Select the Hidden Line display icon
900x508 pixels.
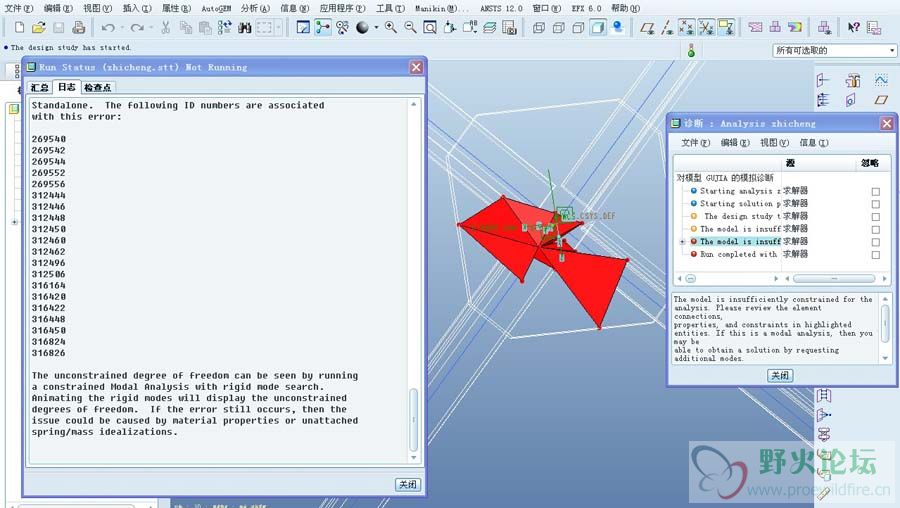[558, 27]
